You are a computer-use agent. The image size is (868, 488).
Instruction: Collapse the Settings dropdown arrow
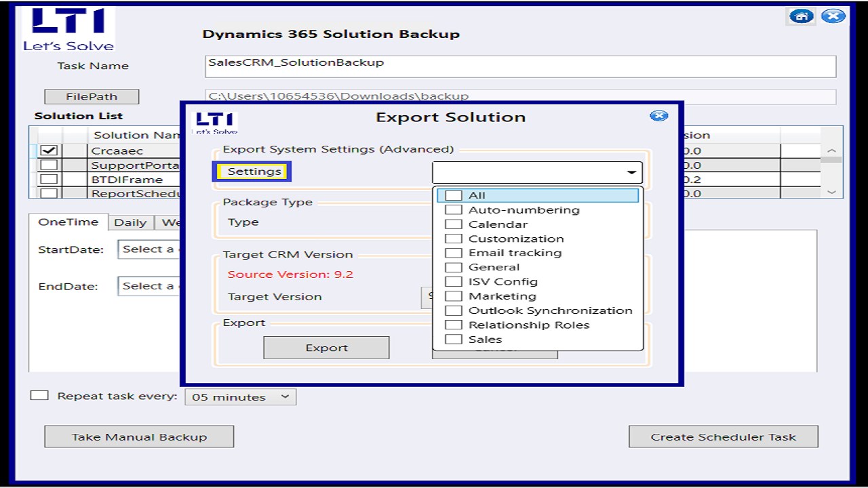coord(631,173)
